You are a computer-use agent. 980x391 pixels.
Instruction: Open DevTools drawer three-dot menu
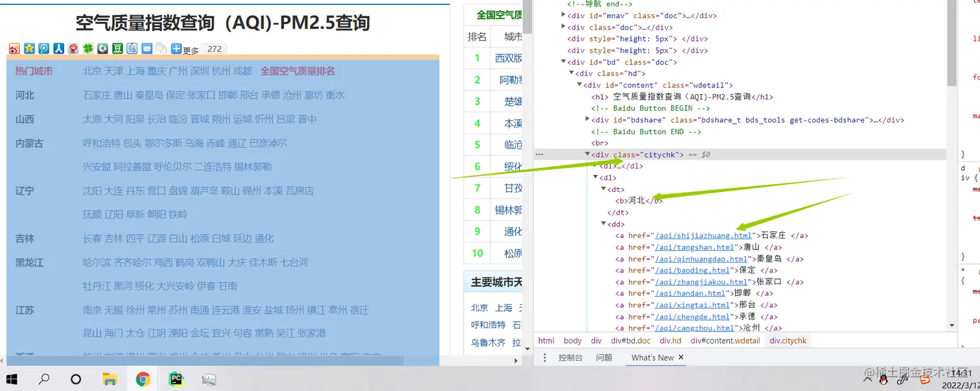[545, 358]
